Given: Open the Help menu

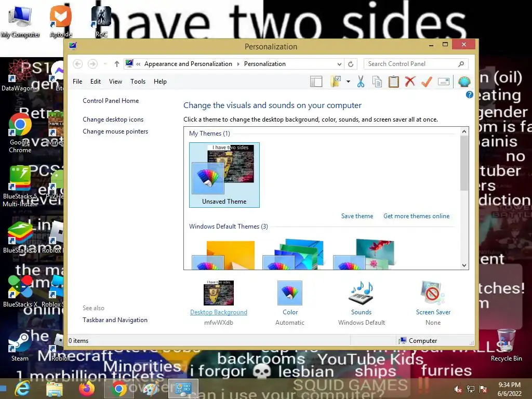Looking at the screenshot, I should tap(160, 82).
